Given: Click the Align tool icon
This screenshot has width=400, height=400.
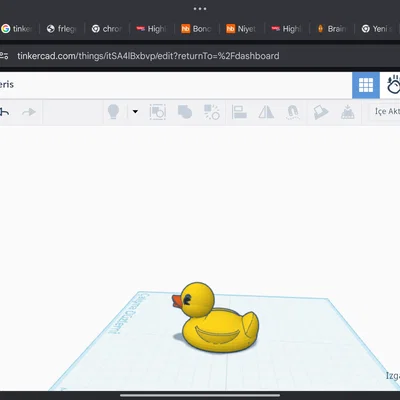Looking at the screenshot, I should pyautogui.click(x=239, y=112).
